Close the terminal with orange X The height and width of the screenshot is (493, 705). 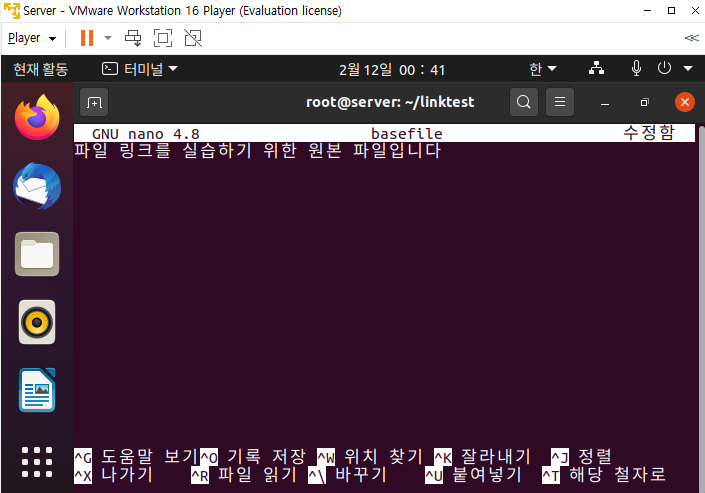pos(685,102)
